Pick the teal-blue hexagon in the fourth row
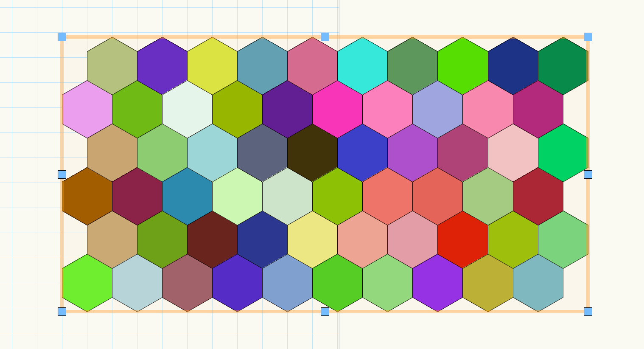The image size is (644, 349). point(188,196)
